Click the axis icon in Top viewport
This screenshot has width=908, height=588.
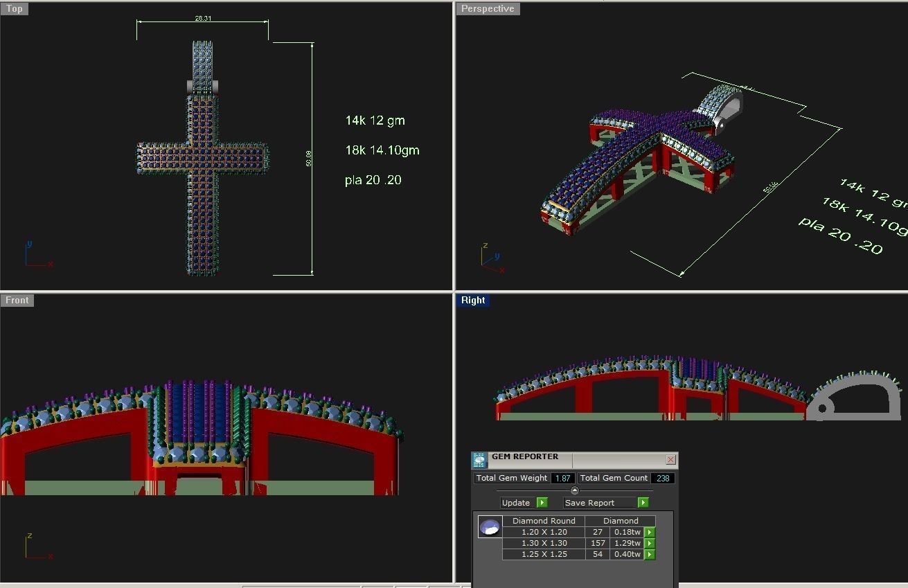37,254
